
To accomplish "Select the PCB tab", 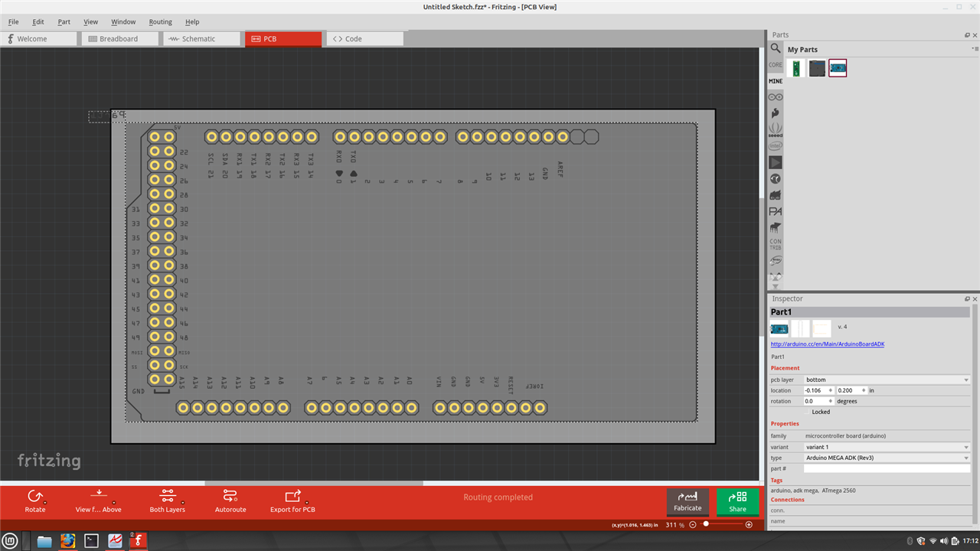I will coord(283,38).
